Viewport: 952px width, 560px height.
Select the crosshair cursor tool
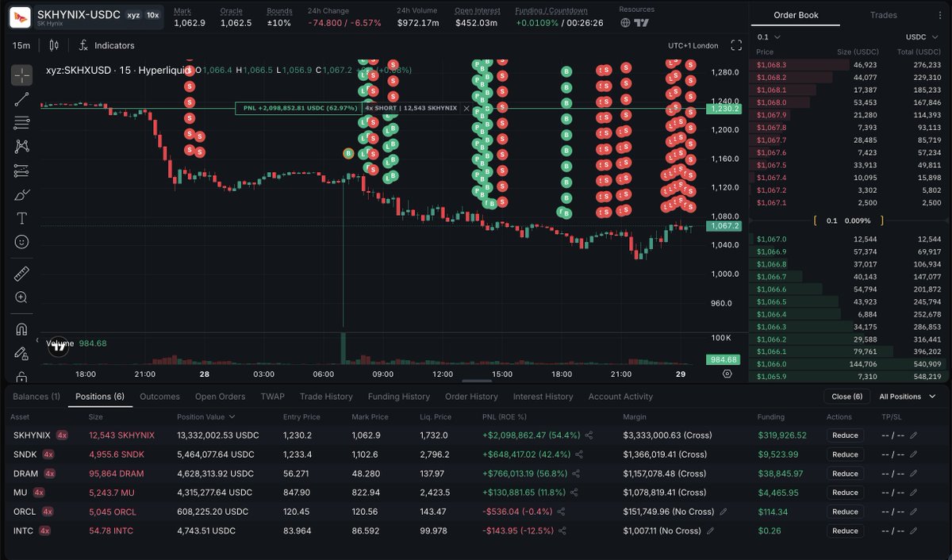point(22,75)
